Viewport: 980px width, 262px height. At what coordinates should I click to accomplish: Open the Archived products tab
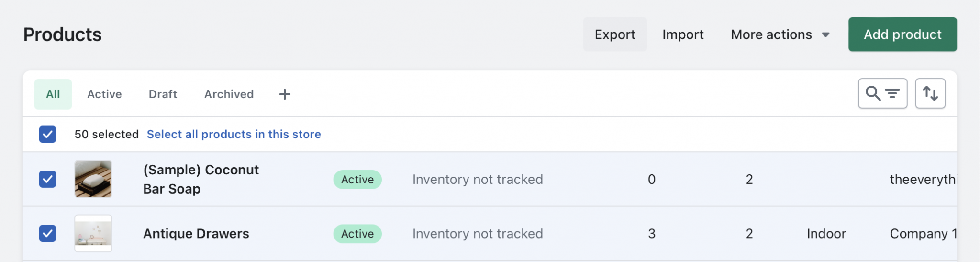point(229,94)
